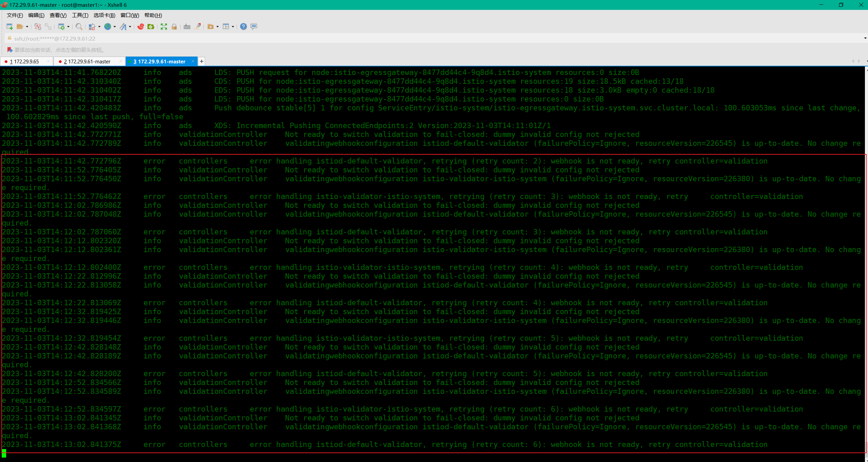Open the key mapping keyboard icon
The height and width of the screenshot is (462, 868).
pos(187,27)
